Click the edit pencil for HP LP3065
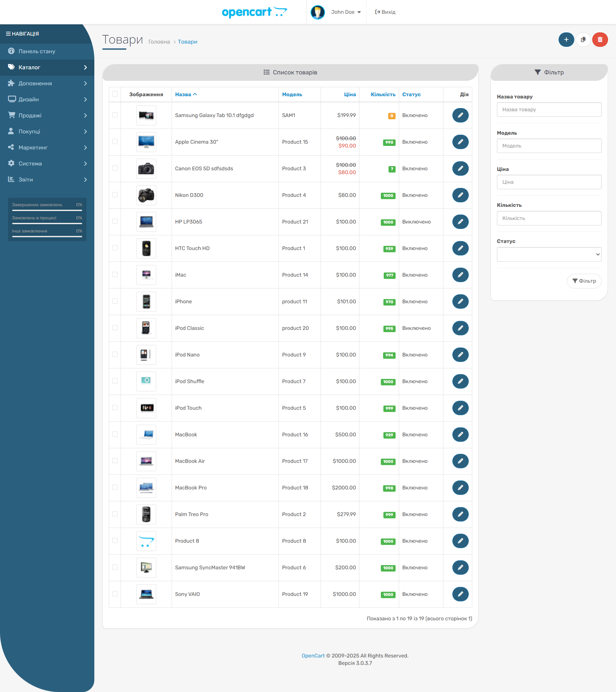Screen dimensions: 616x692 click(460, 222)
